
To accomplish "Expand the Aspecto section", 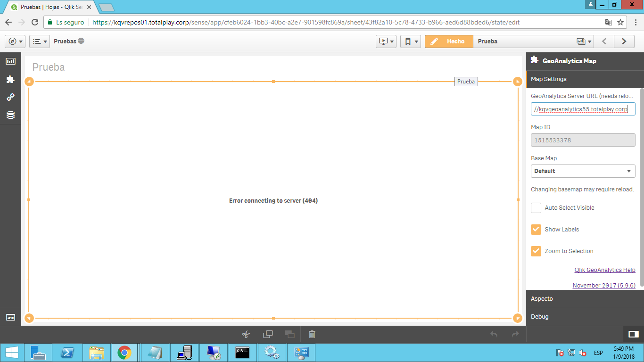I will (585, 299).
